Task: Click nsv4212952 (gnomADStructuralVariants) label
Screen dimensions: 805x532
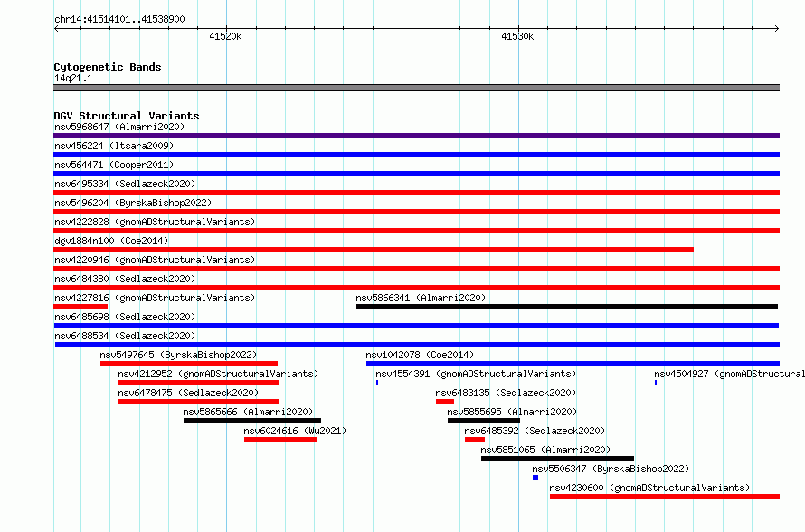Action: pyautogui.click(x=218, y=374)
